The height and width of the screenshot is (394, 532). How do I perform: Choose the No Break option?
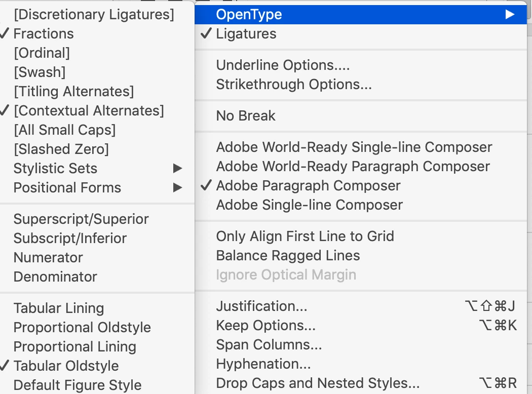[360, 116]
